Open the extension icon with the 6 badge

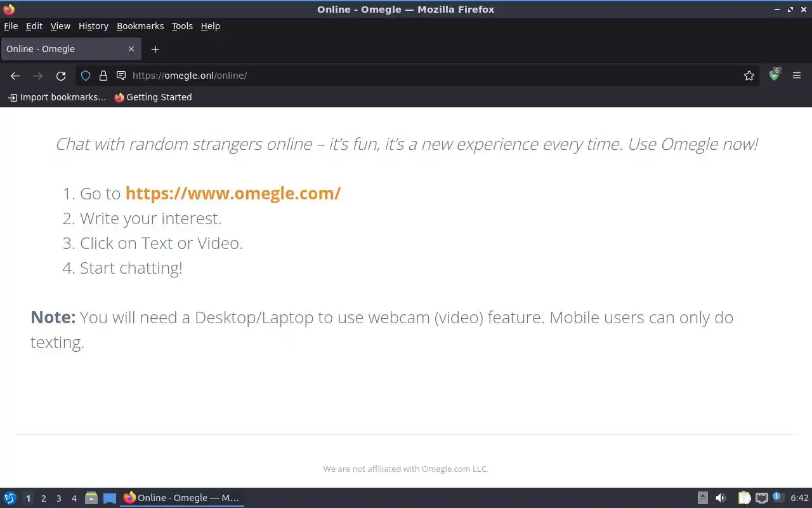[x=775, y=75]
